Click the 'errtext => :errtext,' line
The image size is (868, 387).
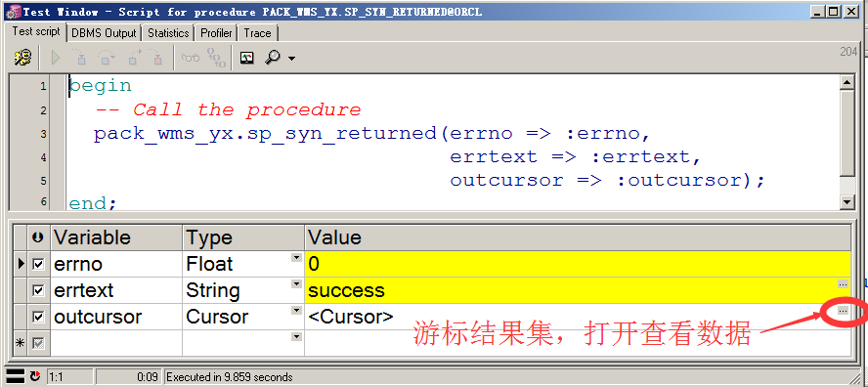575,156
